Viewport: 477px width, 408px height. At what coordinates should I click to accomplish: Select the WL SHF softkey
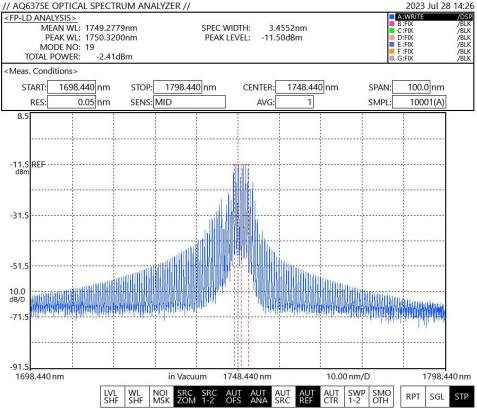coord(137,396)
